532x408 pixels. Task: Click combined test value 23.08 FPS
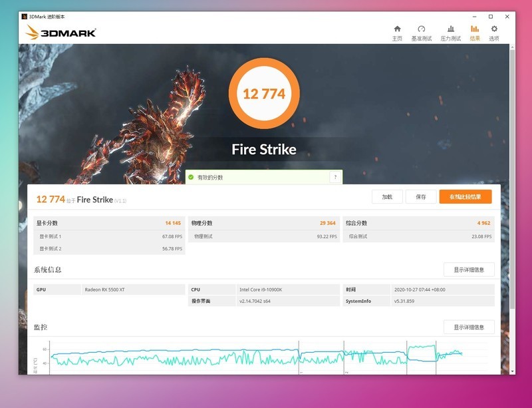coord(481,236)
